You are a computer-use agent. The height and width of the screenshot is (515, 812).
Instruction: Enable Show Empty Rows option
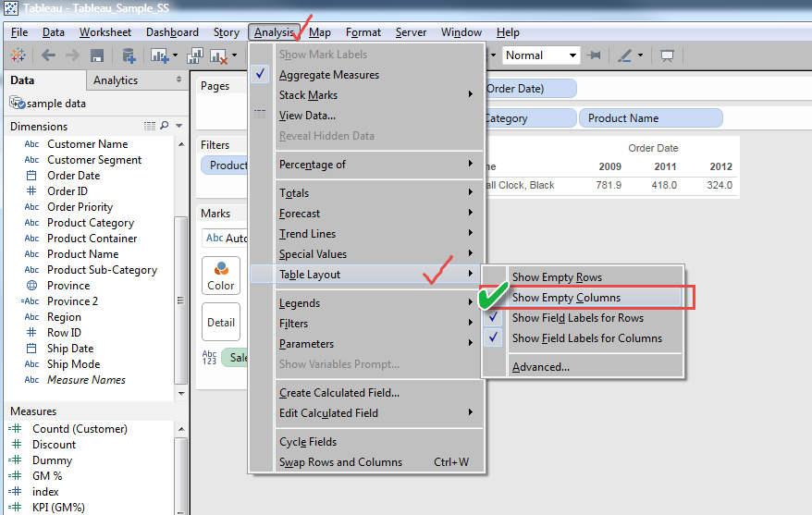[583, 276]
